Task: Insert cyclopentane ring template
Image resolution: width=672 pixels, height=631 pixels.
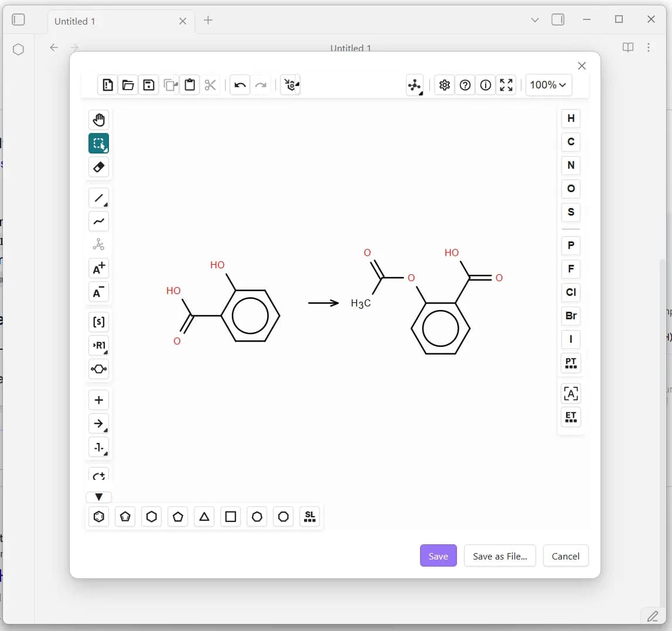Action: click(x=178, y=517)
